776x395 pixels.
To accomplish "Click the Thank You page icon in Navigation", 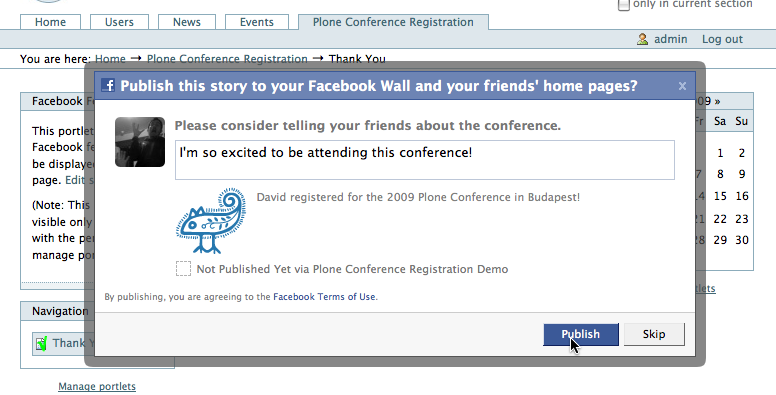I will (x=42, y=343).
